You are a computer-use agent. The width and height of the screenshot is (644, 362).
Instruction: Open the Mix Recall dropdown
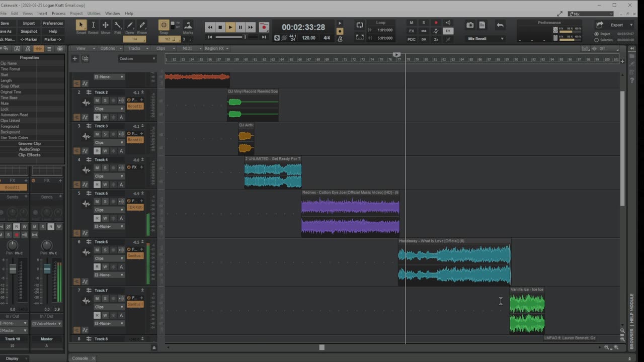click(486, 39)
